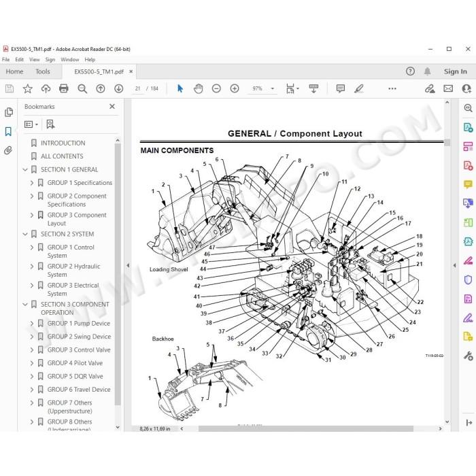Close the Bookmarks panel

112,107
